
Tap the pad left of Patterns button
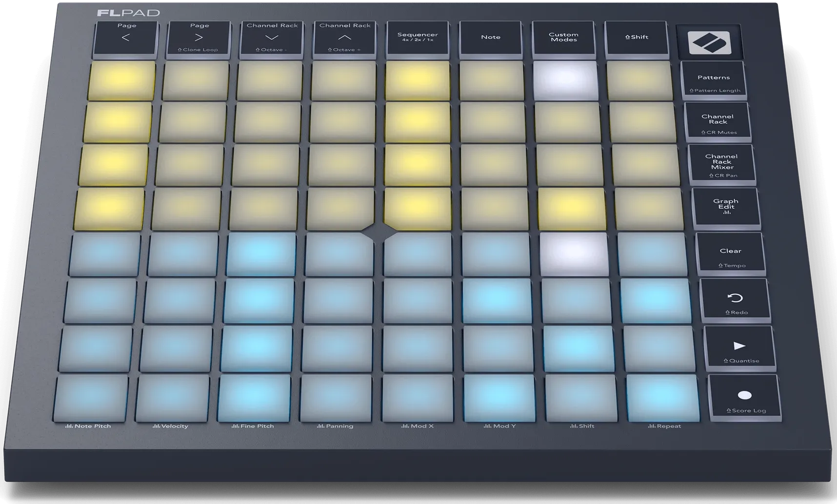pyautogui.click(x=639, y=80)
